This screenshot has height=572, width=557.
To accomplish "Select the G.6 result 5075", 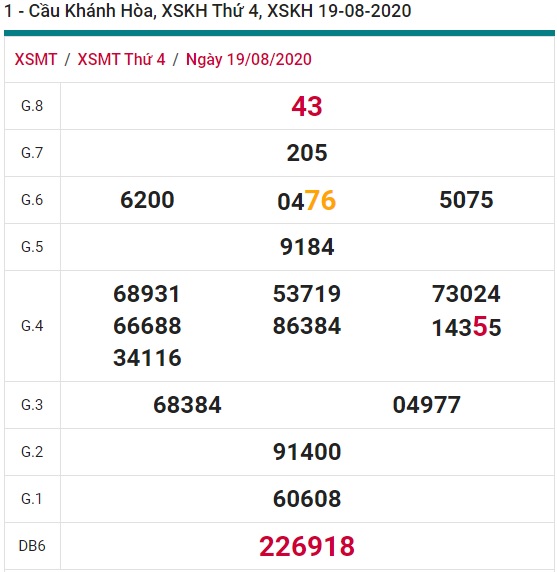I will point(466,200).
